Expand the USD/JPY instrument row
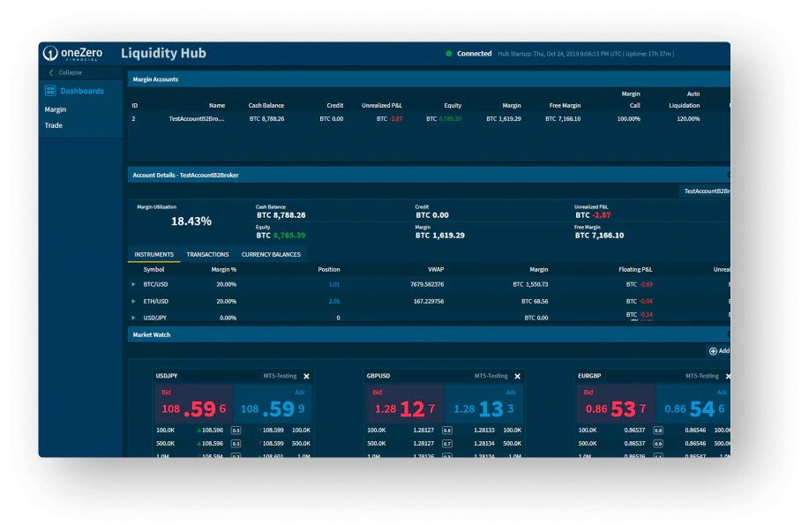This screenshot has height=532, width=809. (x=133, y=318)
